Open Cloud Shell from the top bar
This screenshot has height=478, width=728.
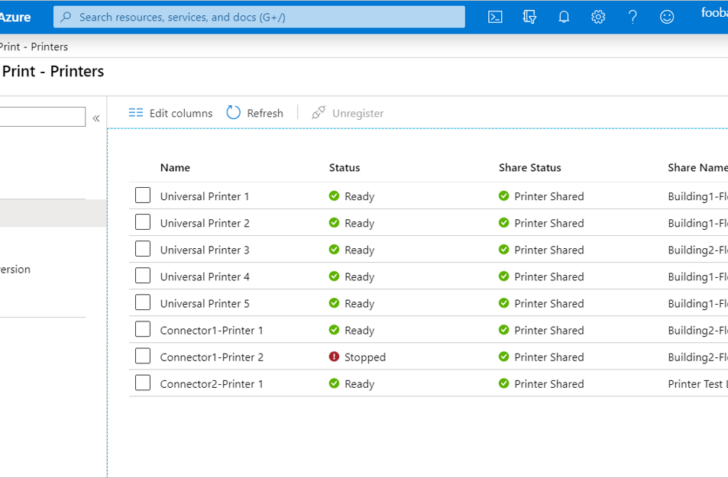[x=495, y=17]
